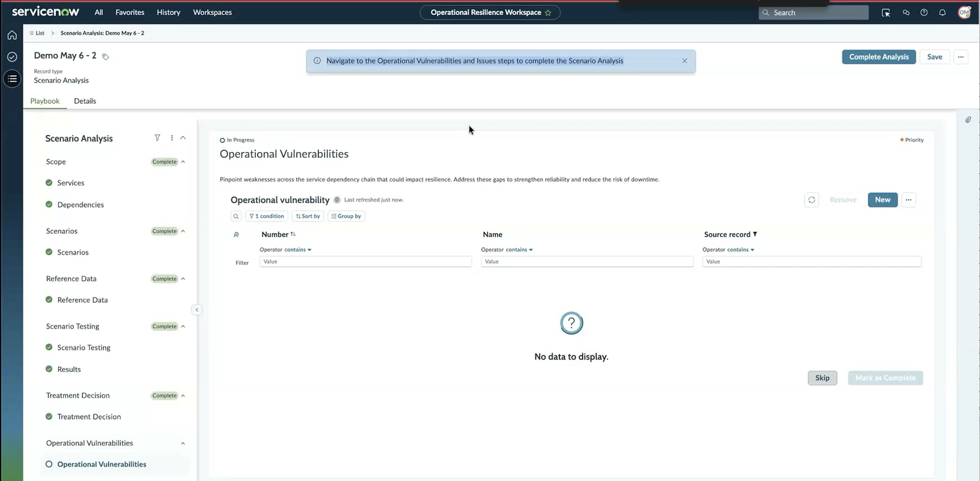Viewport: 980px width, 481px height.
Task: Collapse the Scenarios stage
Action: pyautogui.click(x=183, y=231)
